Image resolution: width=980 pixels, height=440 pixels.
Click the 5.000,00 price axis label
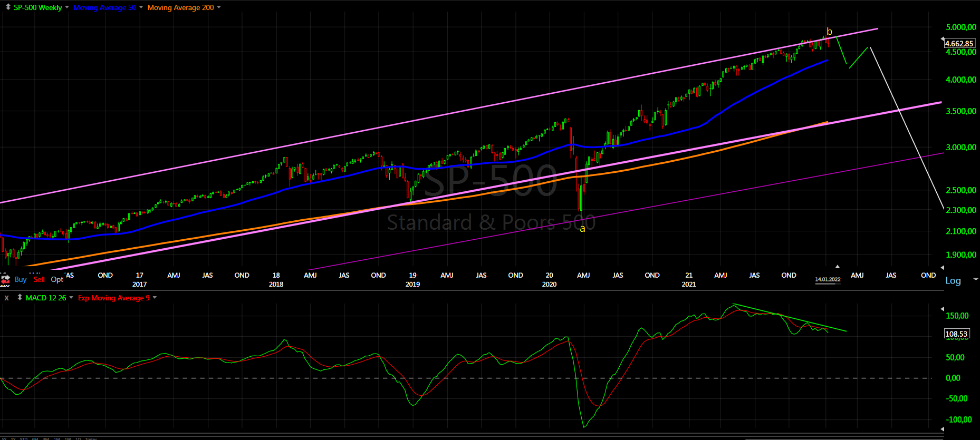(x=961, y=27)
